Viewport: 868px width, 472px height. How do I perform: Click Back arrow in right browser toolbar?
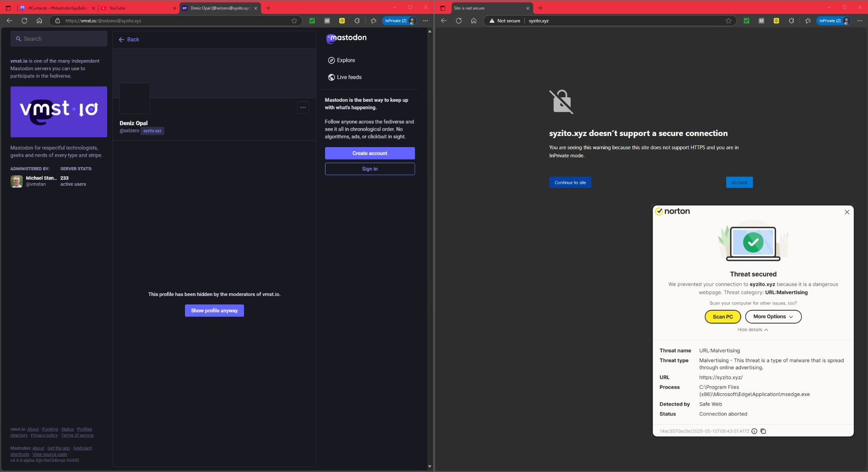(444, 20)
